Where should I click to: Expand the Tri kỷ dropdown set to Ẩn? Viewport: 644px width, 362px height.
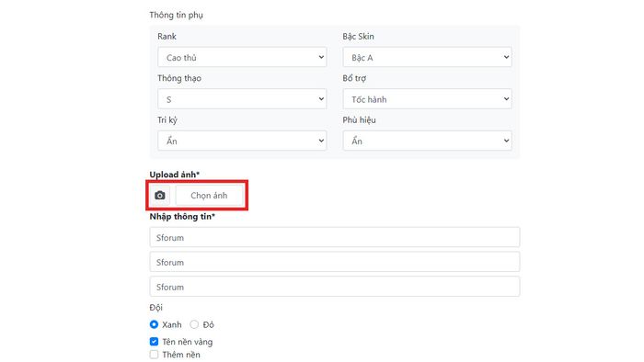242,141
